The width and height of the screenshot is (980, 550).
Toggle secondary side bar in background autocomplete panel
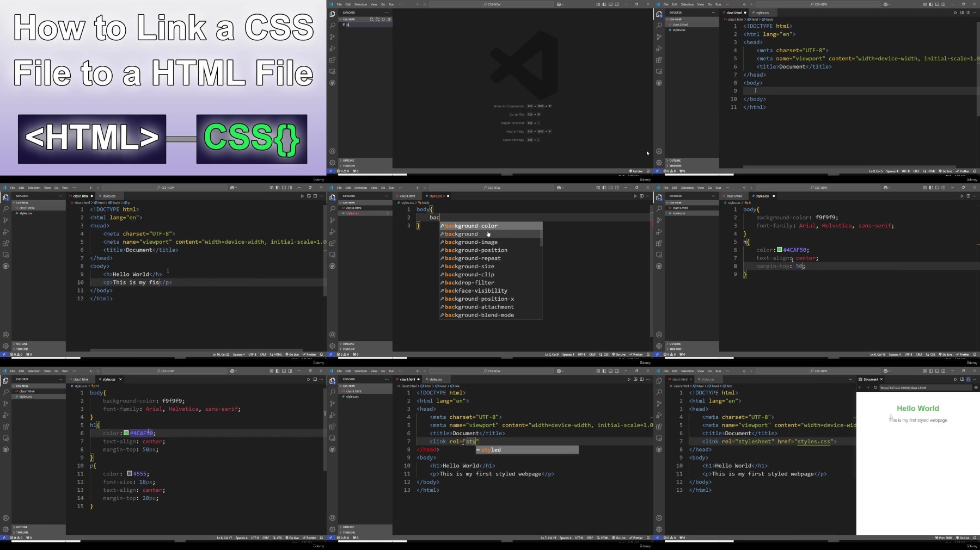[x=617, y=188]
